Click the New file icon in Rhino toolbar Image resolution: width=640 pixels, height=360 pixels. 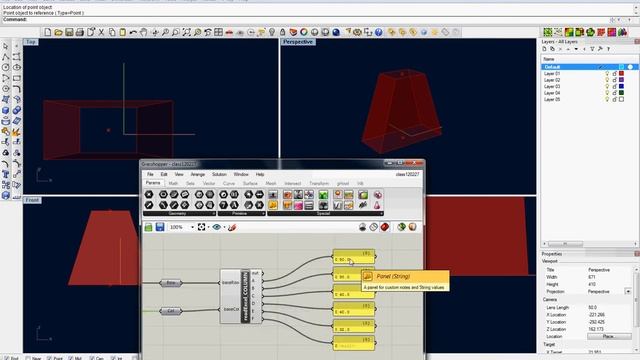point(48,32)
